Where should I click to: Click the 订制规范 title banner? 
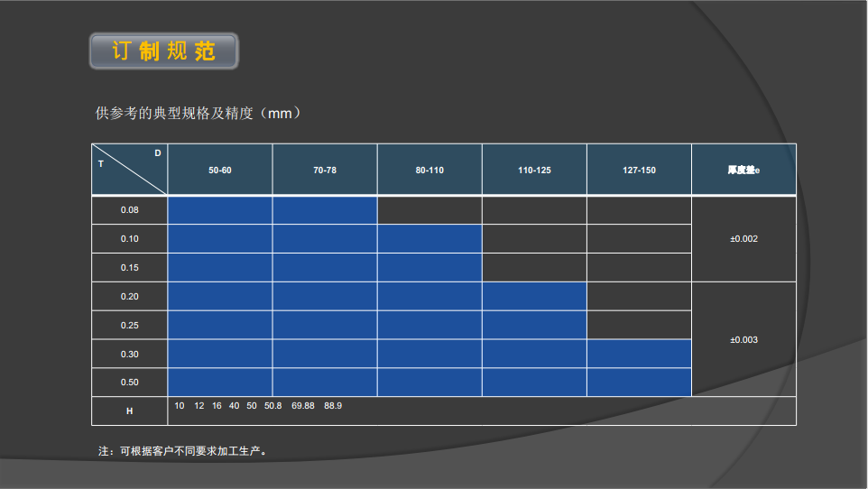click(x=163, y=51)
